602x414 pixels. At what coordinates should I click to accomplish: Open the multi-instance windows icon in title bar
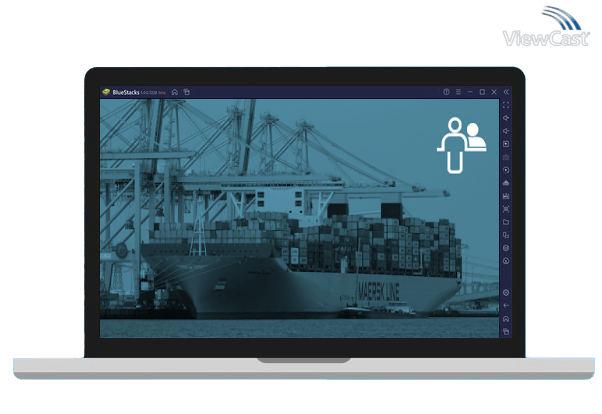(x=187, y=92)
